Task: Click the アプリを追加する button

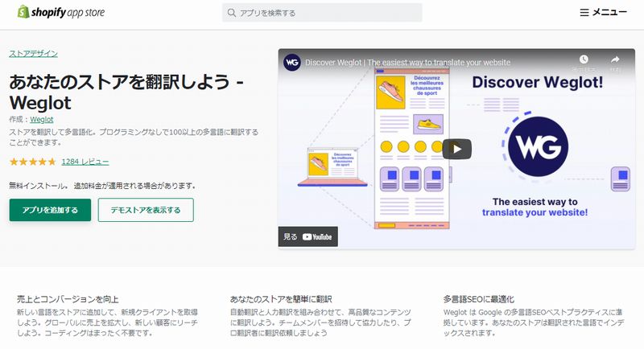Action: coord(50,210)
